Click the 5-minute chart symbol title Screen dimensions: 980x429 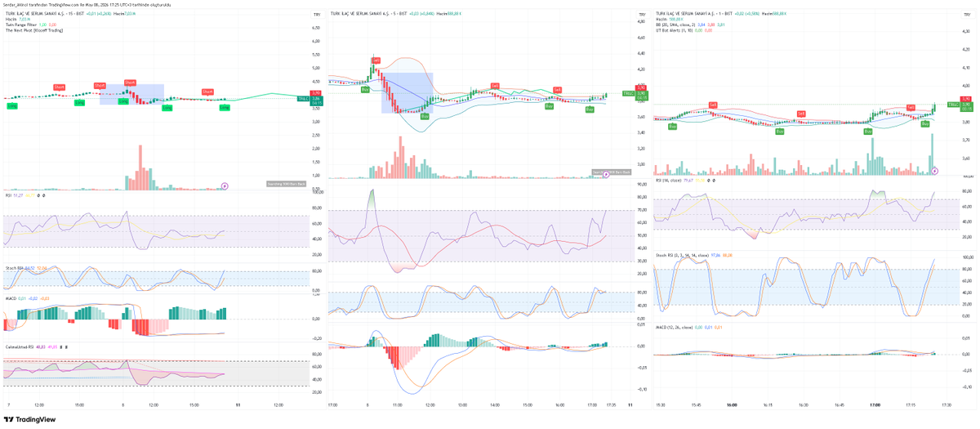[370, 14]
